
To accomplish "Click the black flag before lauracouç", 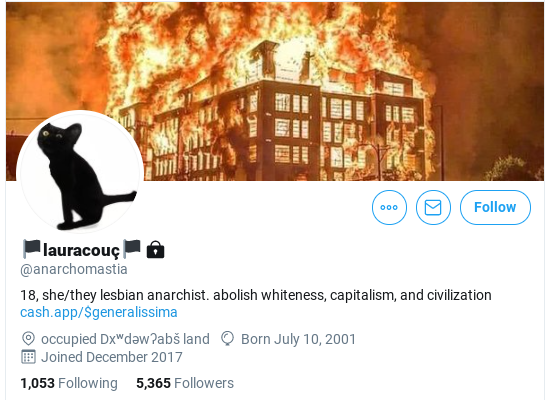I will click(x=31, y=249).
